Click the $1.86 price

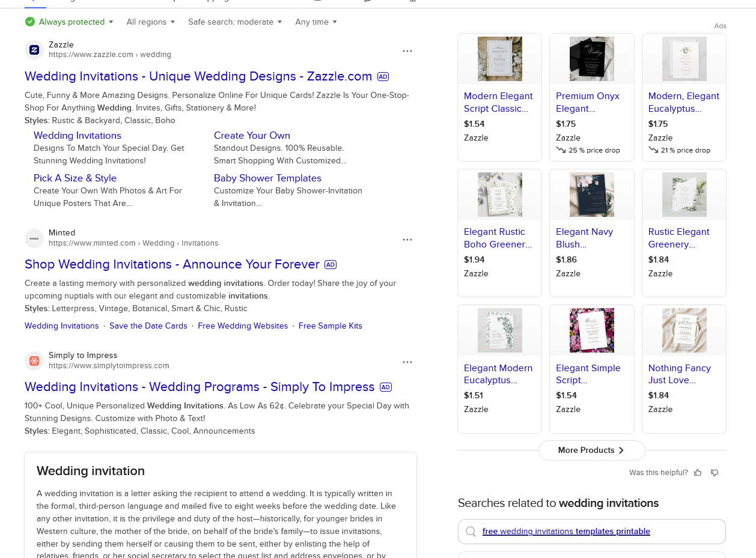tap(566, 259)
